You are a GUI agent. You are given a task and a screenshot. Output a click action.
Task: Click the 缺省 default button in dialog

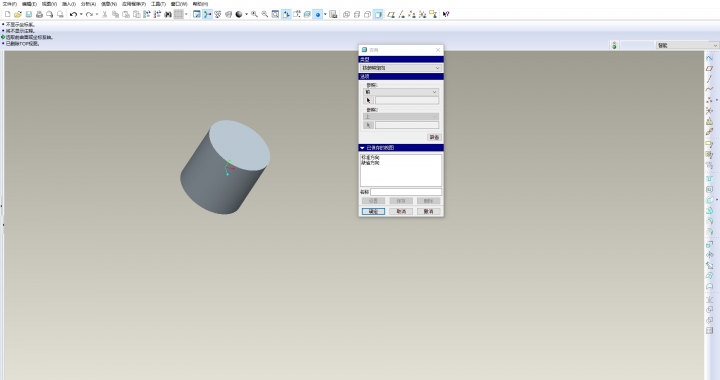coord(434,137)
